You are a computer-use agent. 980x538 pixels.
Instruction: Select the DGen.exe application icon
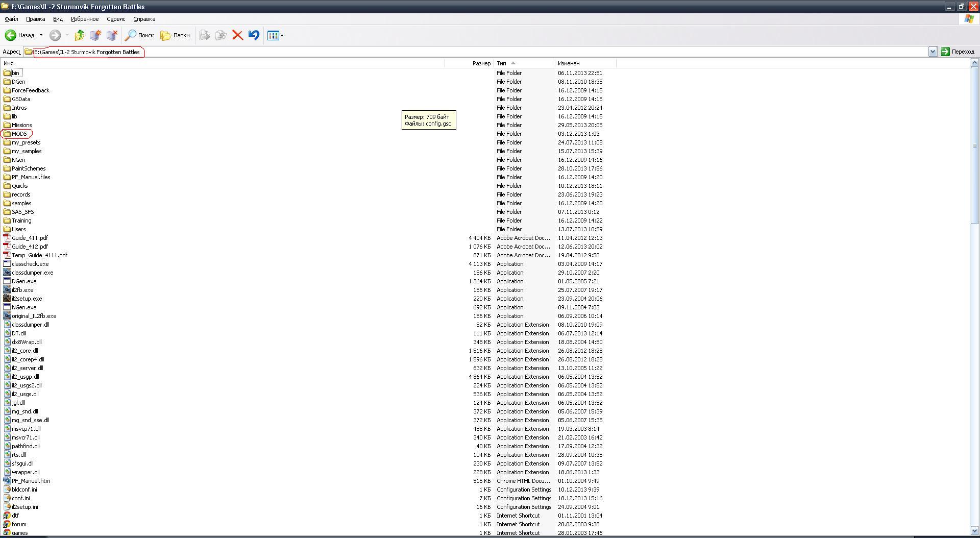pos(7,281)
